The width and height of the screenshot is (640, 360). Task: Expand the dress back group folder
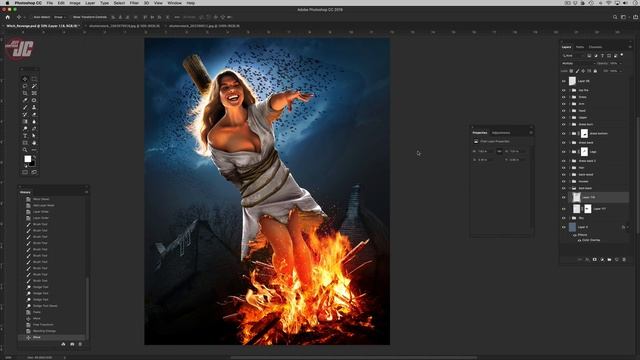pyautogui.click(x=569, y=142)
